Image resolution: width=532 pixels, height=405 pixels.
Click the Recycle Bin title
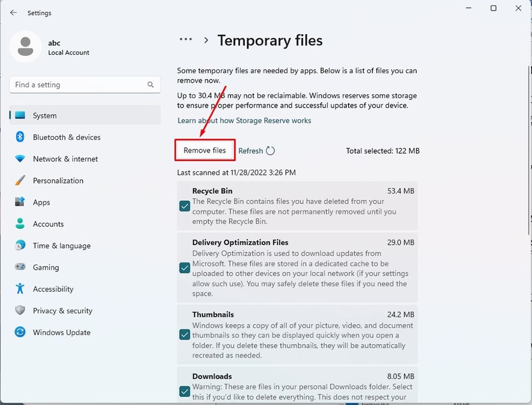(x=212, y=191)
